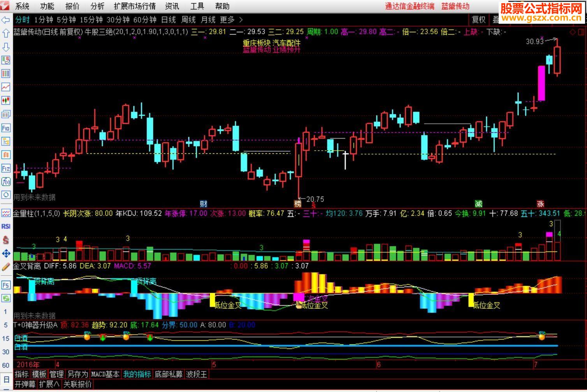The width and height of the screenshot is (587, 392).
Task: Select the daily 日 period in sidebar
Action: tap(6, 380)
